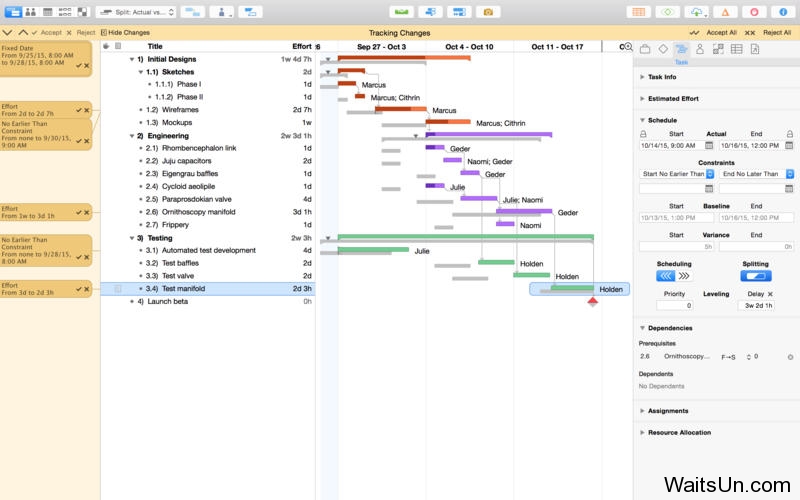Click the orange violations triangle icon
Image resolution: width=800 pixels, height=500 pixels.
(725, 12)
